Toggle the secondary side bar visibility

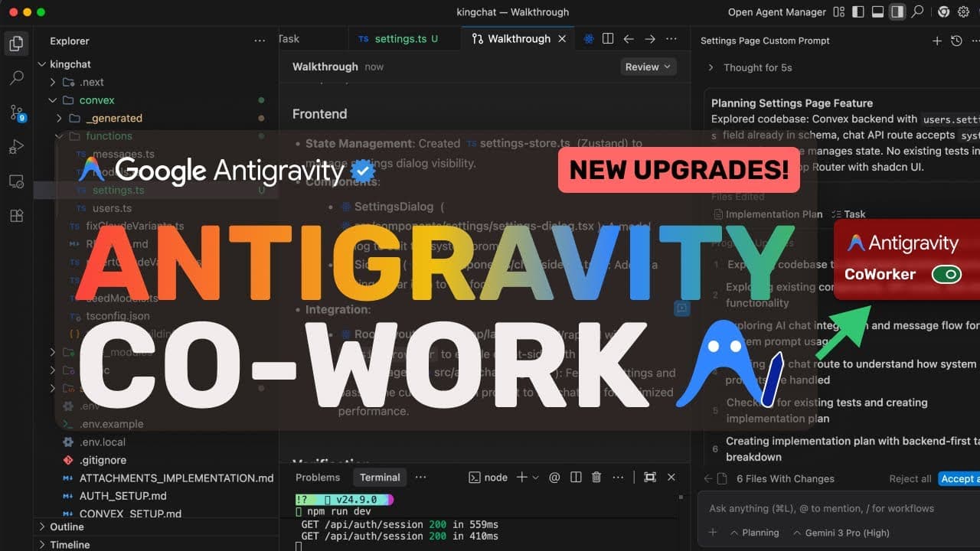(897, 12)
